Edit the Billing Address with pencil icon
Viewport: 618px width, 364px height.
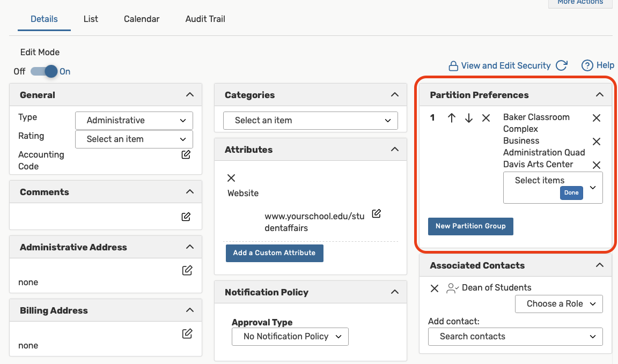[x=187, y=334]
